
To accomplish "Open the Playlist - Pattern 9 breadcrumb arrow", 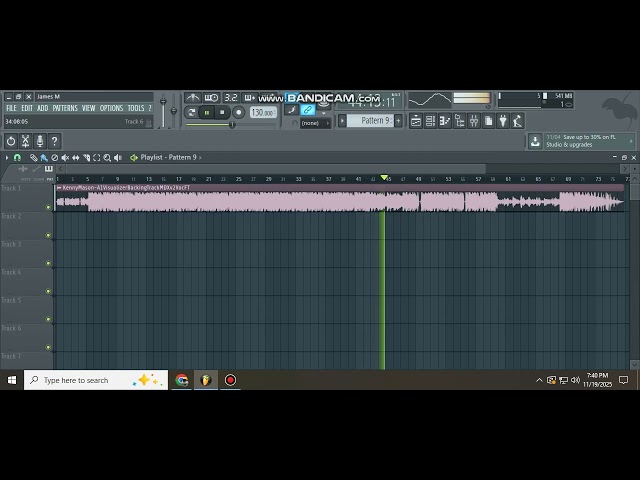I will (x=200, y=158).
